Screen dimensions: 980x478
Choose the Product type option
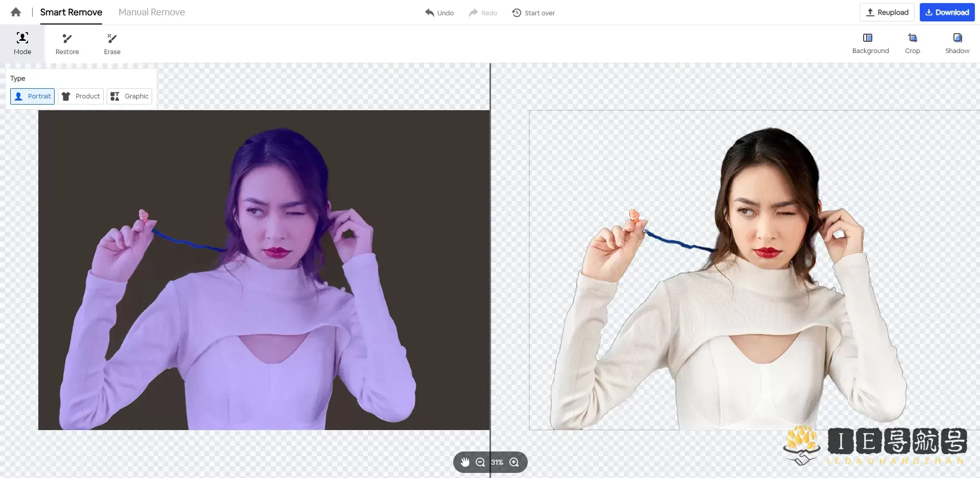[81, 96]
